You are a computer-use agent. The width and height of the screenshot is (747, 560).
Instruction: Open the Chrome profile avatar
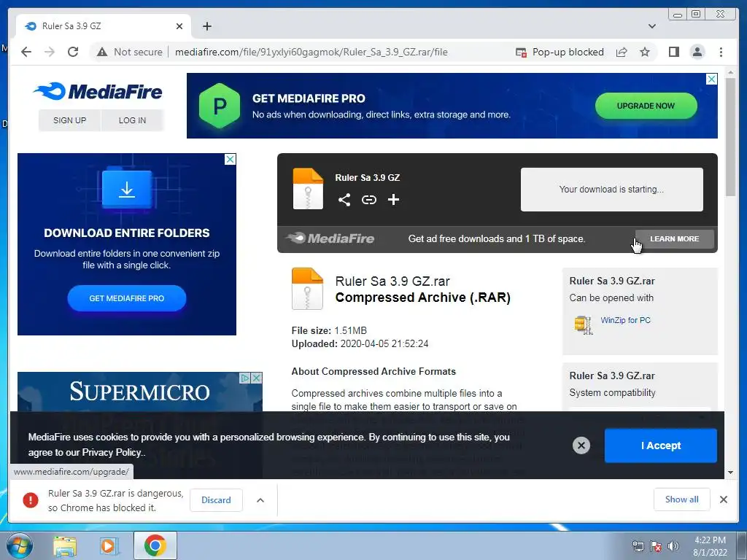click(697, 52)
